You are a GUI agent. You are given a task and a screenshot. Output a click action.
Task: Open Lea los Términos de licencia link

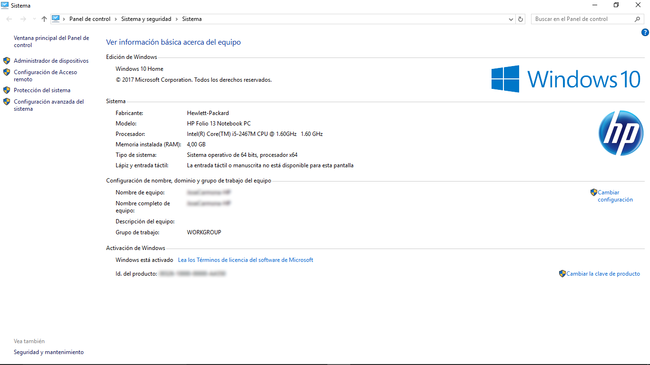245,260
